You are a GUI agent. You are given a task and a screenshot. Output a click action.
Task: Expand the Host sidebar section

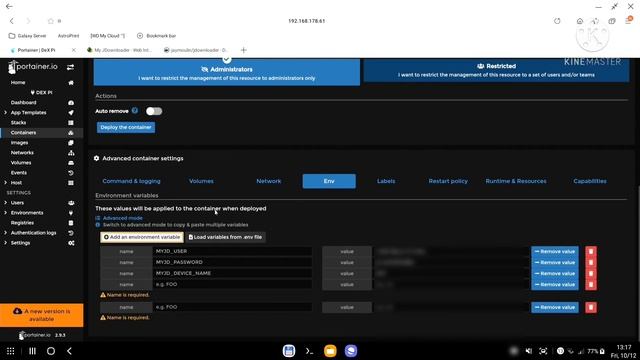(x=5, y=183)
